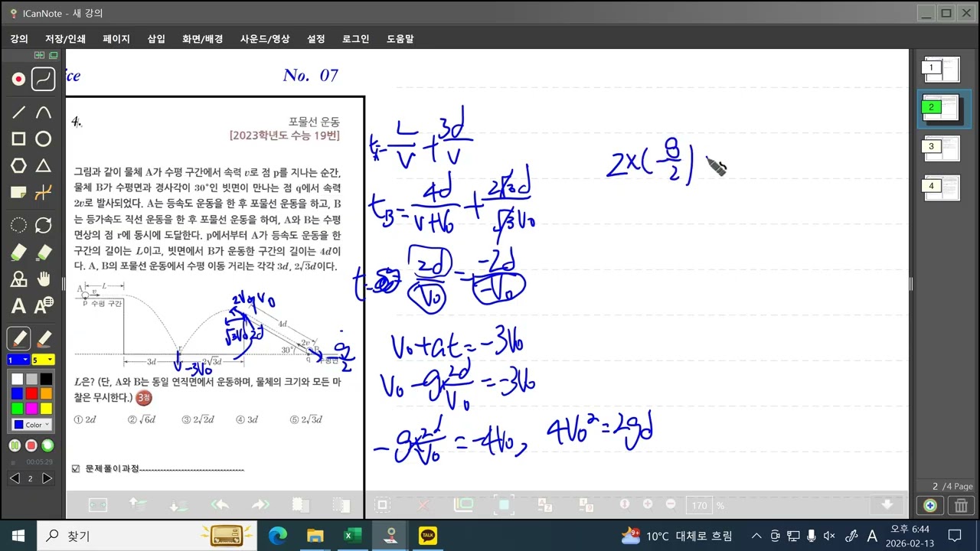Select page 1 thumbnail
The width and height of the screenshot is (980, 551).
point(942,69)
